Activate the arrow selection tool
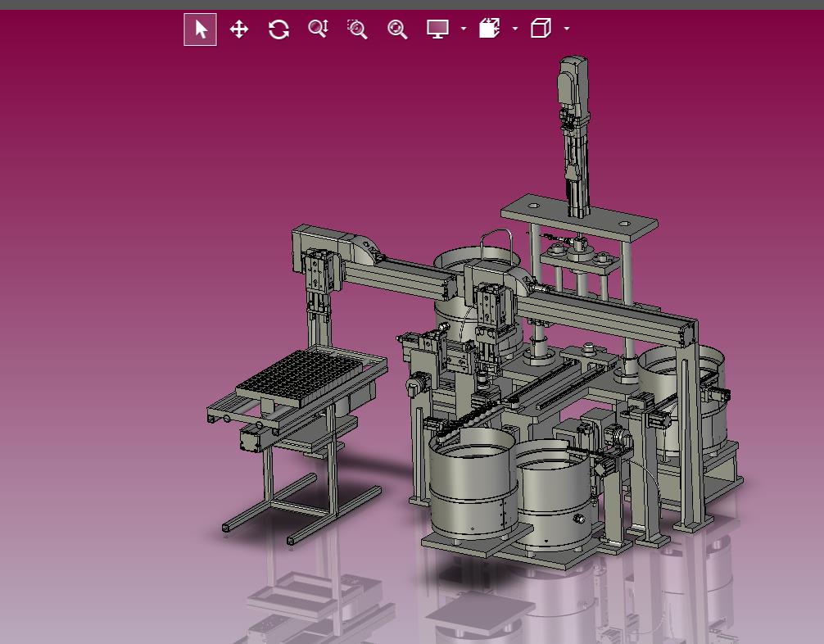The width and height of the screenshot is (824, 644). [201, 30]
